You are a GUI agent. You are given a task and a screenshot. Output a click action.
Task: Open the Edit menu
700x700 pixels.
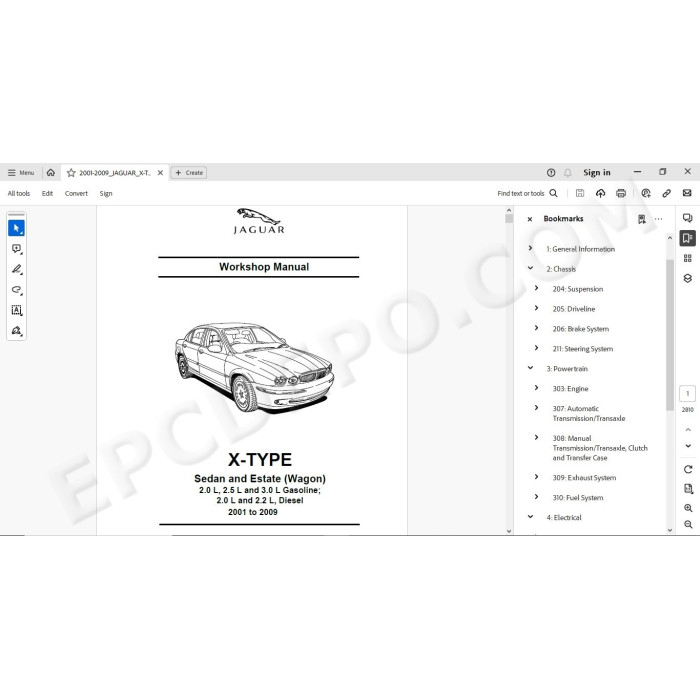pyautogui.click(x=47, y=193)
